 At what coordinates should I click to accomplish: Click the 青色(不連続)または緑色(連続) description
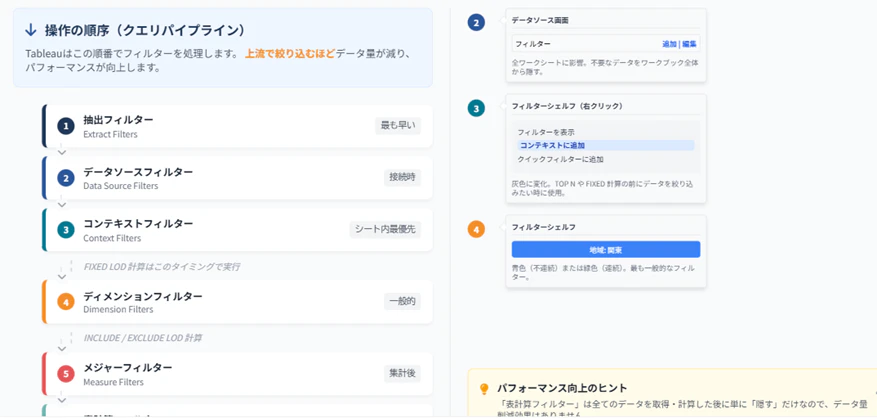(x=603, y=273)
